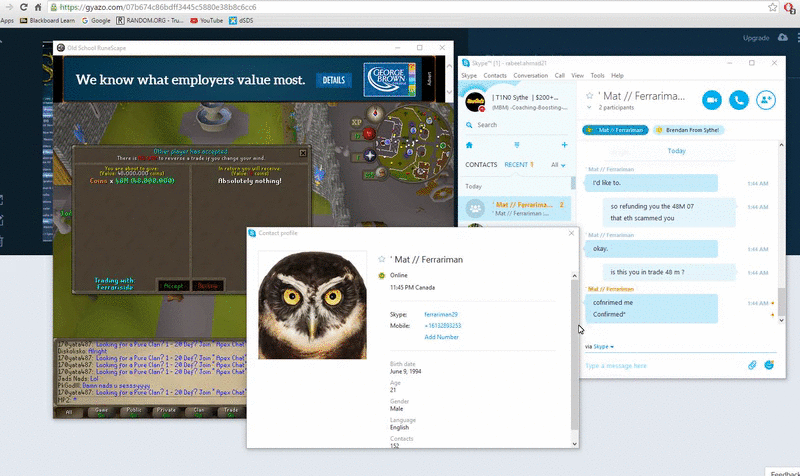Close the Contact profile window
800x476 pixels.
click(x=571, y=233)
